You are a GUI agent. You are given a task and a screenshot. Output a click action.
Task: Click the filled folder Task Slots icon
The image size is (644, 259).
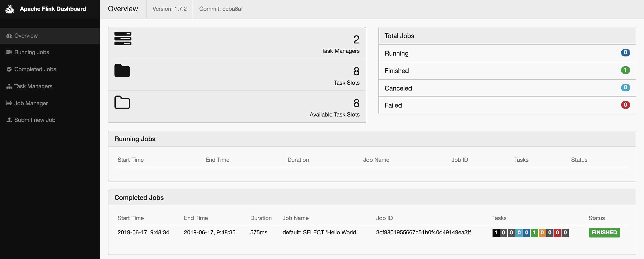(x=122, y=70)
